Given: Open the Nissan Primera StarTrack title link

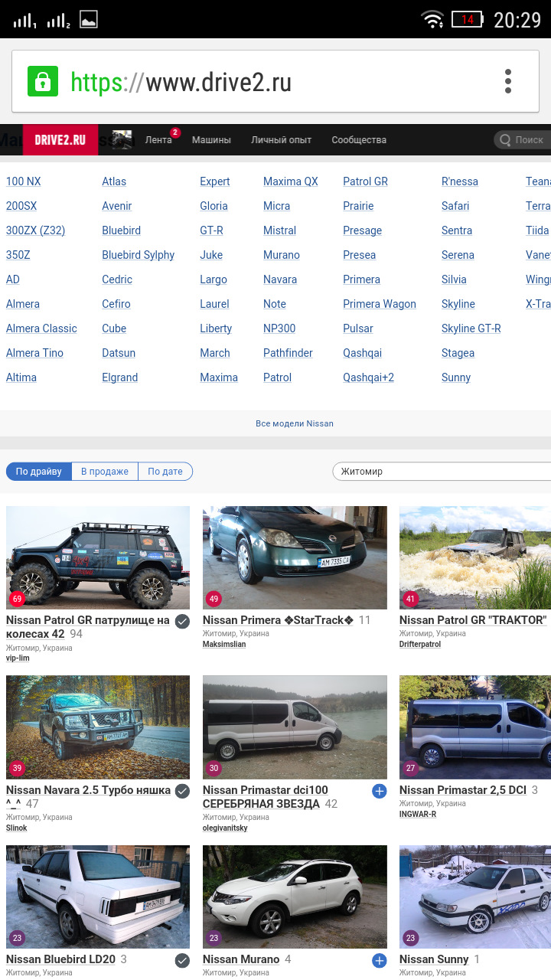Looking at the screenshot, I should pyautogui.click(x=279, y=620).
